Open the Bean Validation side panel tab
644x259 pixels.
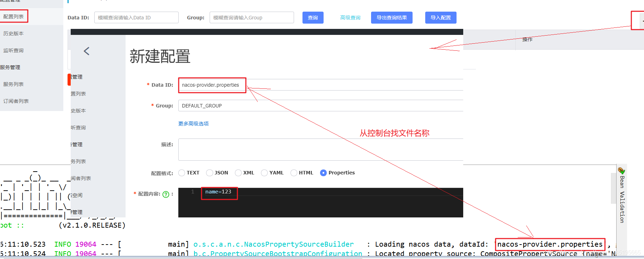click(621, 195)
